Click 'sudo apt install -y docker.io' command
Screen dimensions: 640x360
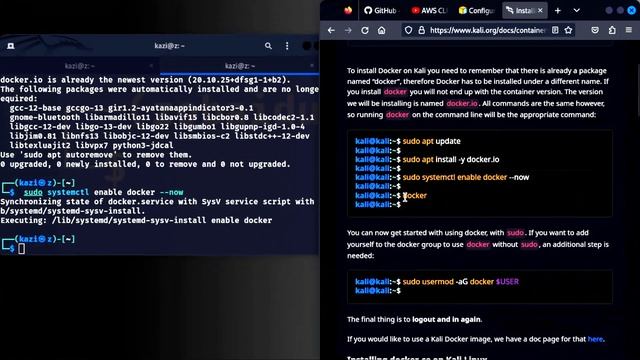(x=451, y=160)
